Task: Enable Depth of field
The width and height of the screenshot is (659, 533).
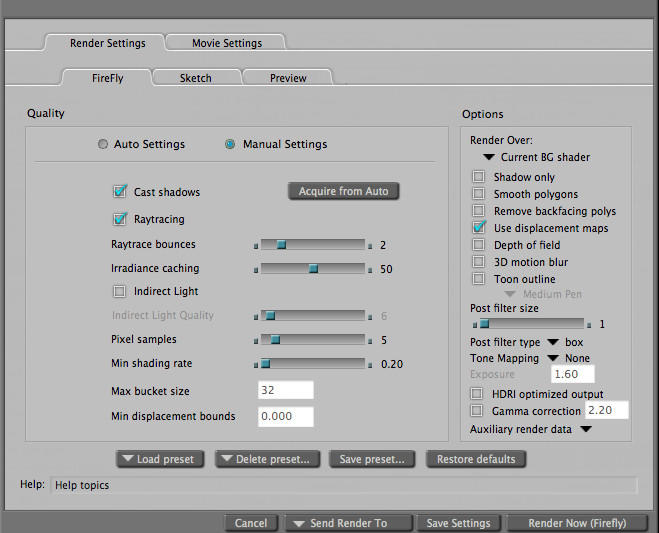Action: 478,245
